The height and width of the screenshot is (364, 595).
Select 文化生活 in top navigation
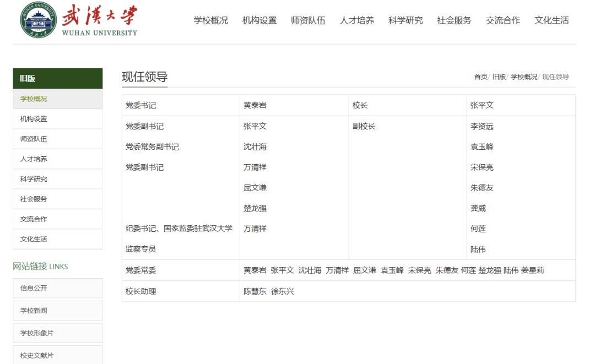pos(551,20)
